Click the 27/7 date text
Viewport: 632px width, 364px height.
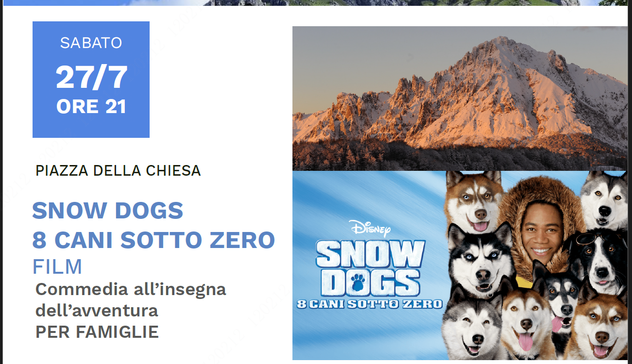[x=91, y=78]
